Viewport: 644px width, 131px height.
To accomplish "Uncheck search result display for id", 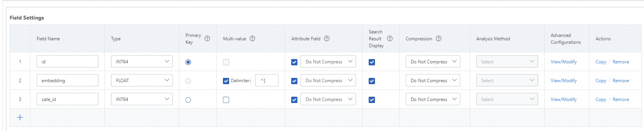I will (372, 62).
